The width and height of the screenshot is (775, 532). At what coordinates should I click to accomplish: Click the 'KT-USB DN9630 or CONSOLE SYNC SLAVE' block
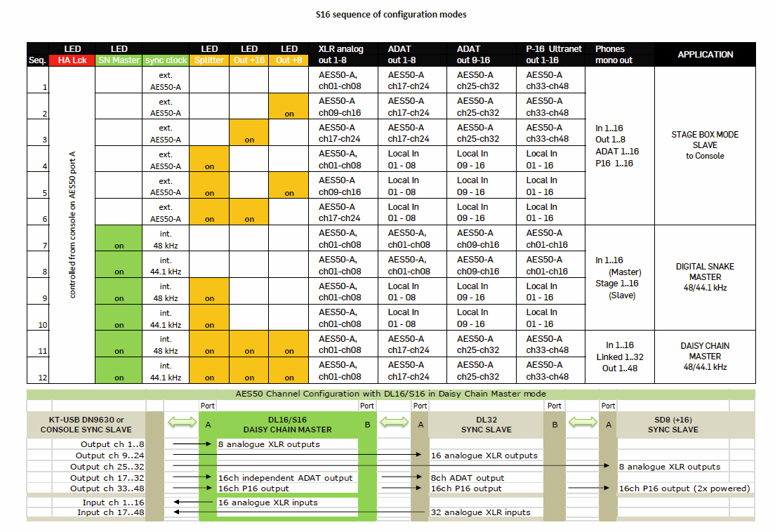[86, 425]
